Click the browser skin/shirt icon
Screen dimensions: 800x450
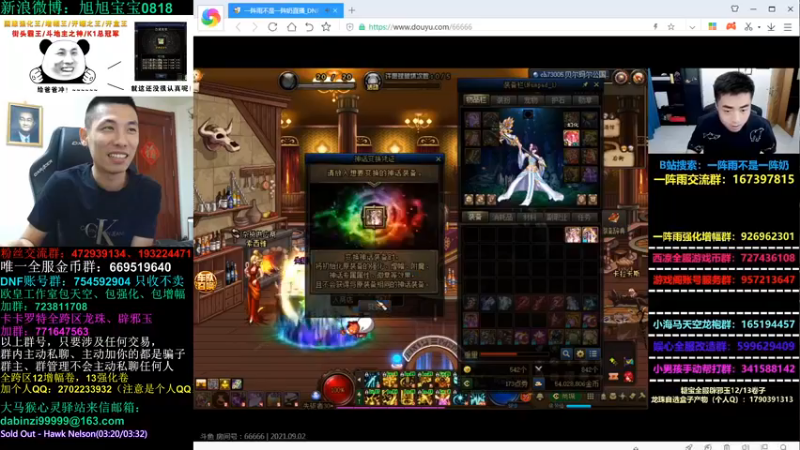[735, 9]
